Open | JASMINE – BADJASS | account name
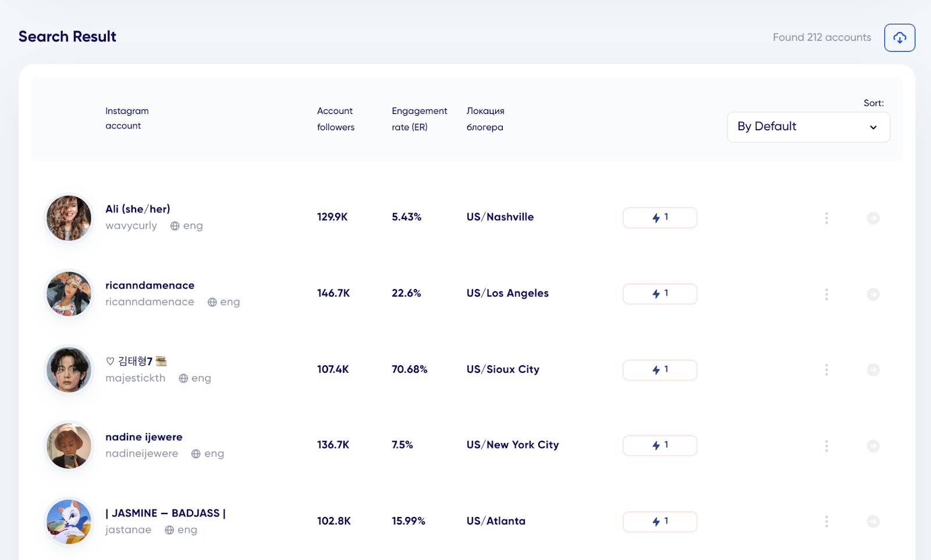The image size is (931, 560). click(x=165, y=513)
